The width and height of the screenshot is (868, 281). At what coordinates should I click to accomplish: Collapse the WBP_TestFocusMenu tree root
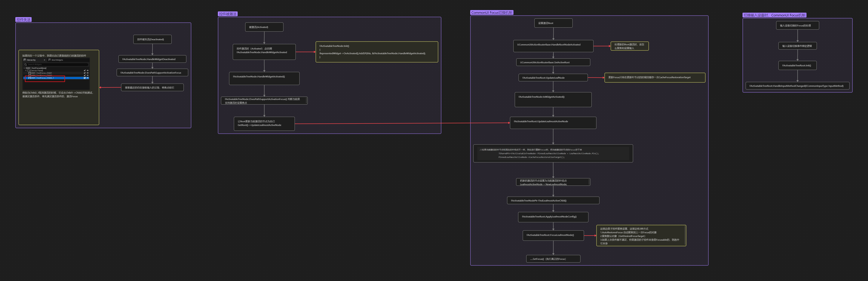tap(24, 68)
